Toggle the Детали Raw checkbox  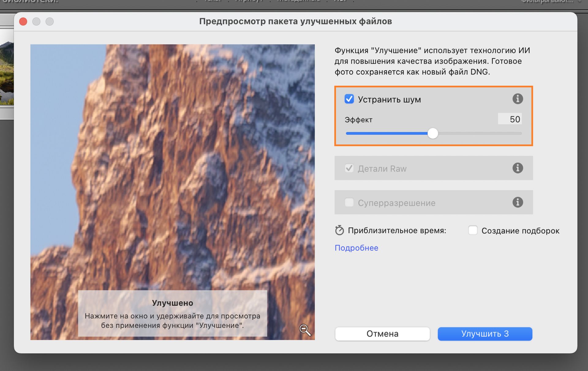point(349,168)
